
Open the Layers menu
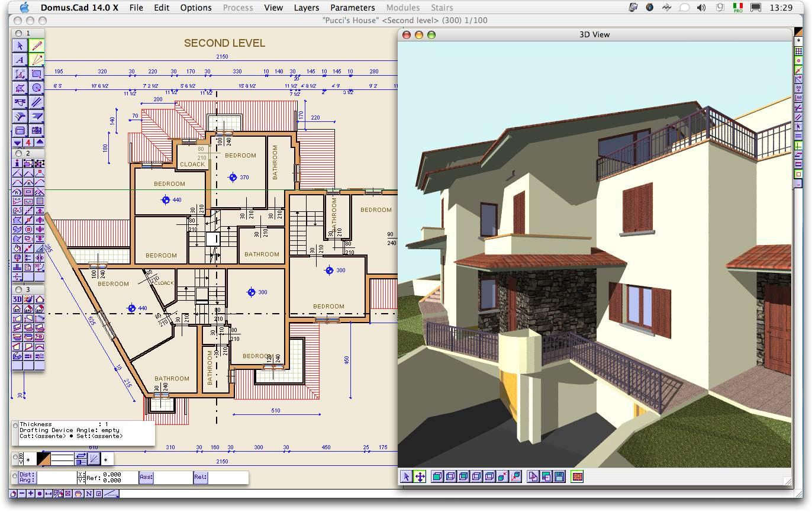pos(306,8)
